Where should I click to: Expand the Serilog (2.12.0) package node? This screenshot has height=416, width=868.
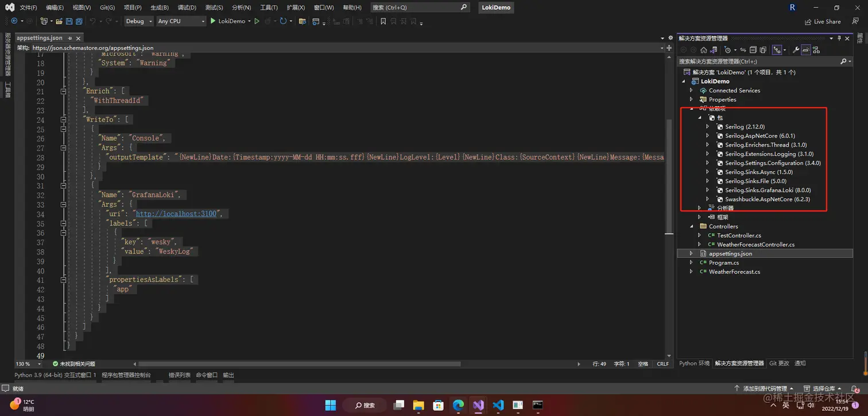point(707,126)
